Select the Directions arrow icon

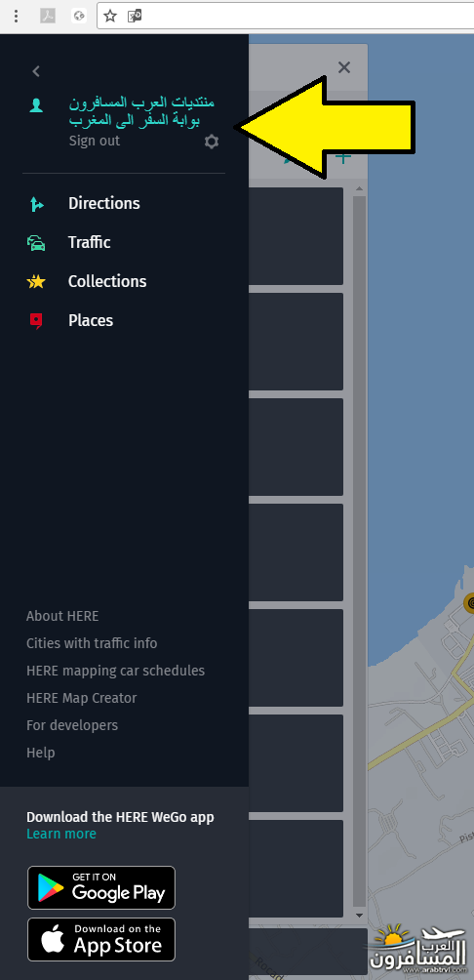pyautogui.click(x=36, y=204)
